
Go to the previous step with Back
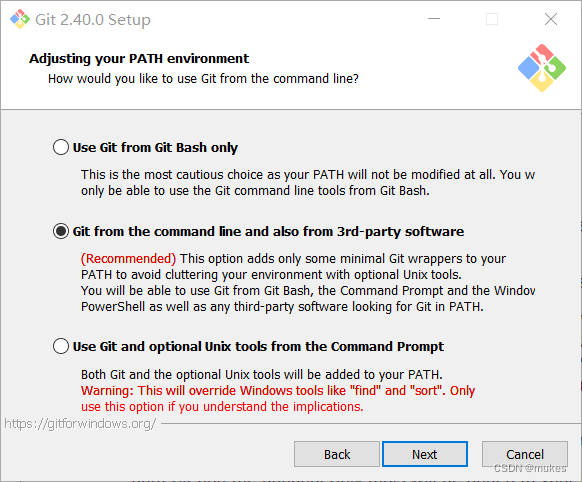(x=337, y=454)
